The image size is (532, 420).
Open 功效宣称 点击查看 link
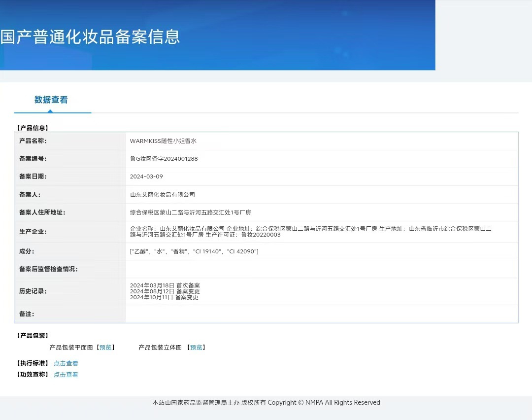(66, 375)
